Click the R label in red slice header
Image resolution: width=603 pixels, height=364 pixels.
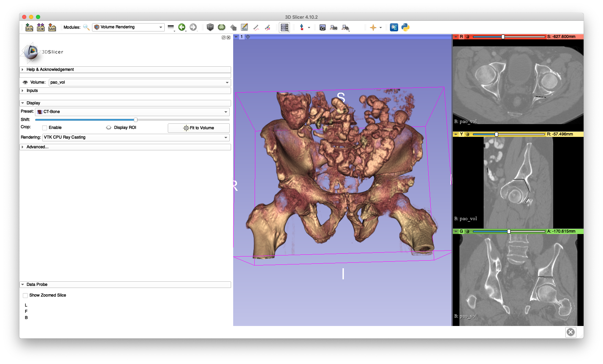tap(461, 37)
